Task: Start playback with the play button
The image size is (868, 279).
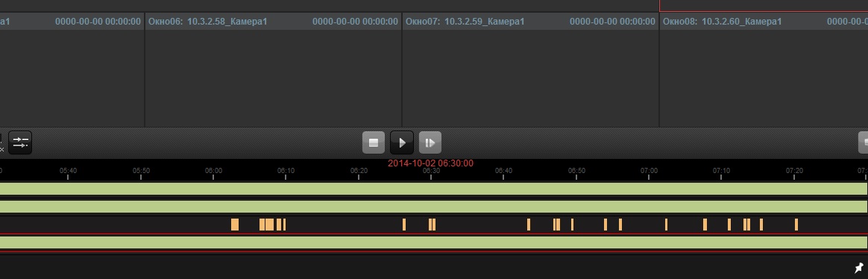Action: [x=402, y=142]
